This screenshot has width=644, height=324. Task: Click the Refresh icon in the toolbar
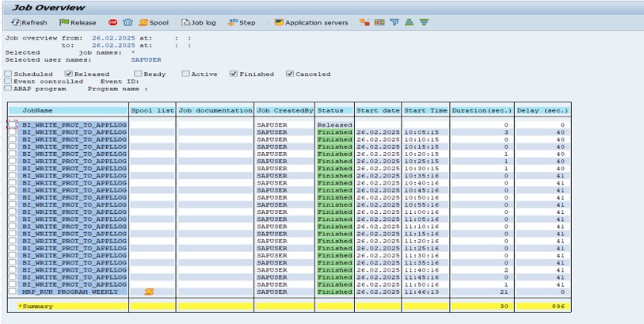pyautogui.click(x=16, y=23)
